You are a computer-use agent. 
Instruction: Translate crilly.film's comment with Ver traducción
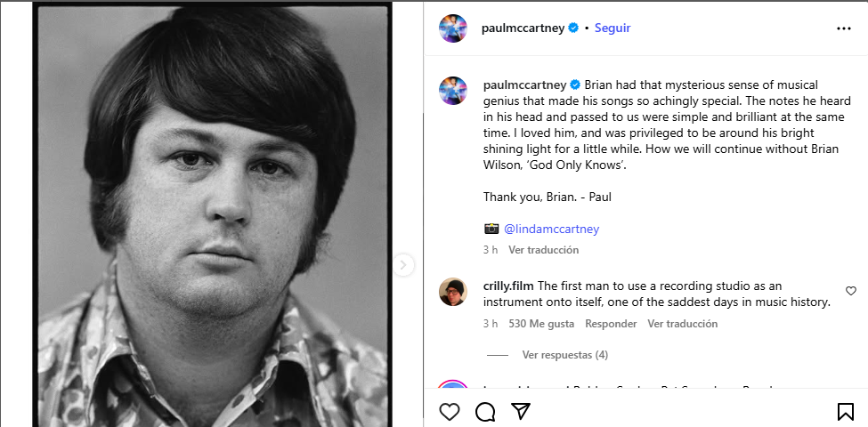pyautogui.click(x=682, y=324)
